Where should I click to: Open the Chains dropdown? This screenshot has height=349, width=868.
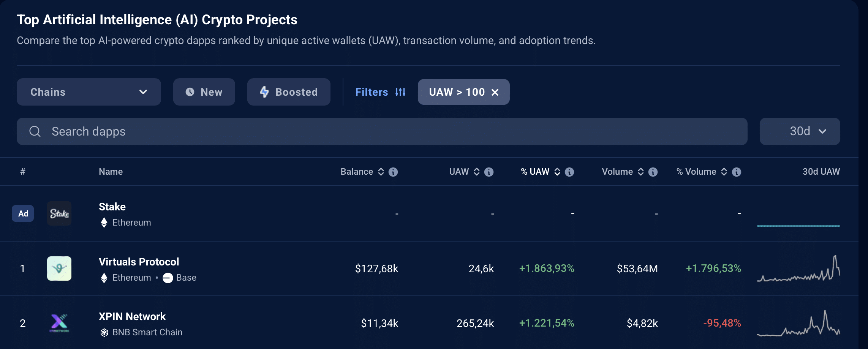click(89, 92)
